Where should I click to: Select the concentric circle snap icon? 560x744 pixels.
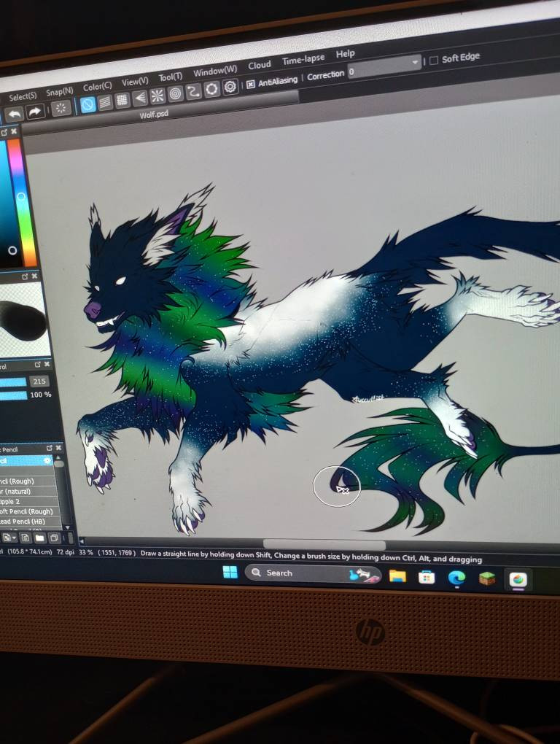click(175, 94)
